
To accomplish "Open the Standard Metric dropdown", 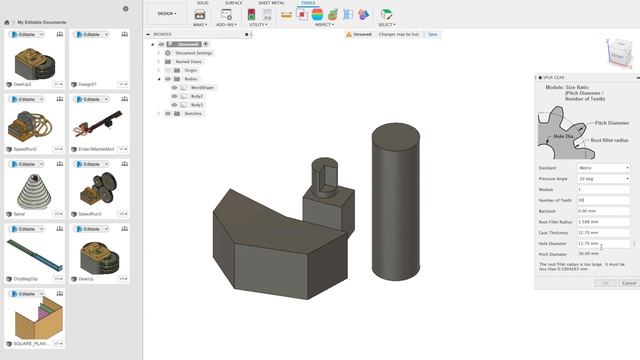I will coord(603,168).
